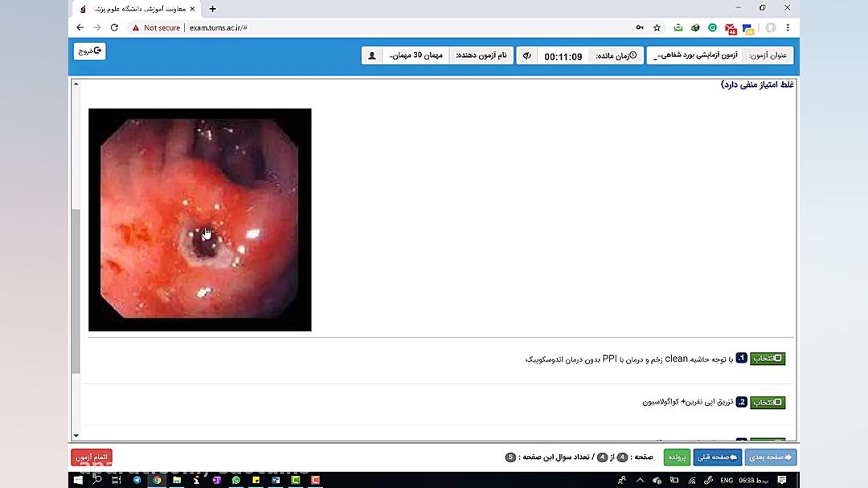Open File Explorer from the taskbar
The image size is (868, 488).
177,480
